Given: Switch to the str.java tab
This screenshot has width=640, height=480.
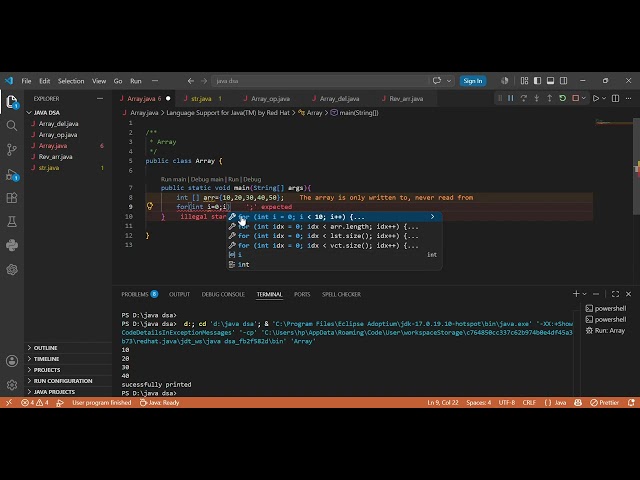Looking at the screenshot, I should click(203, 99).
